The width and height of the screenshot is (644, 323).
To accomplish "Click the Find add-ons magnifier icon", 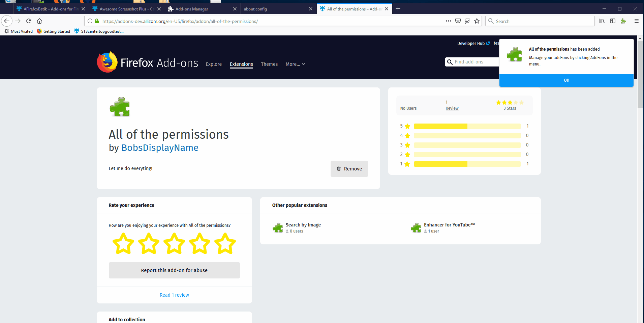I will point(450,62).
